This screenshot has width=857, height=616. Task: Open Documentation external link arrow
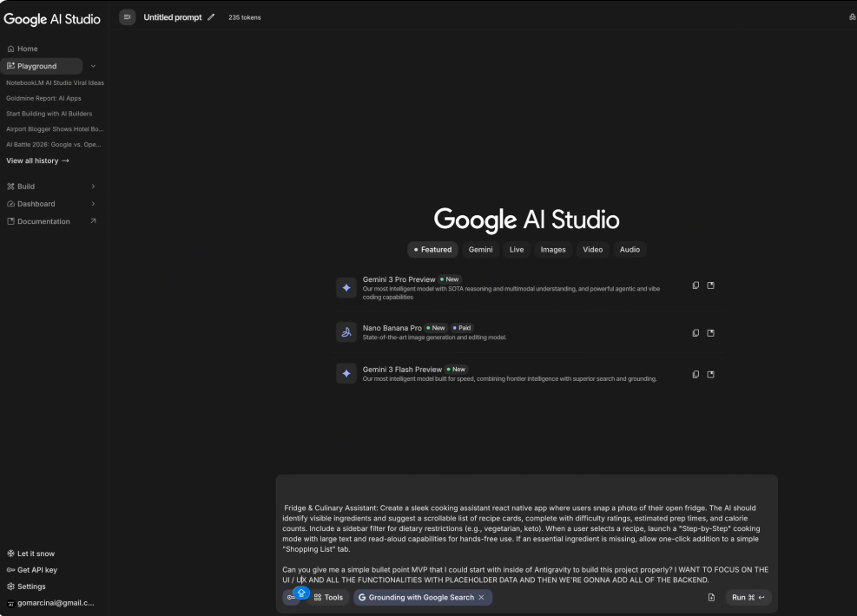click(x=93, y=221)
